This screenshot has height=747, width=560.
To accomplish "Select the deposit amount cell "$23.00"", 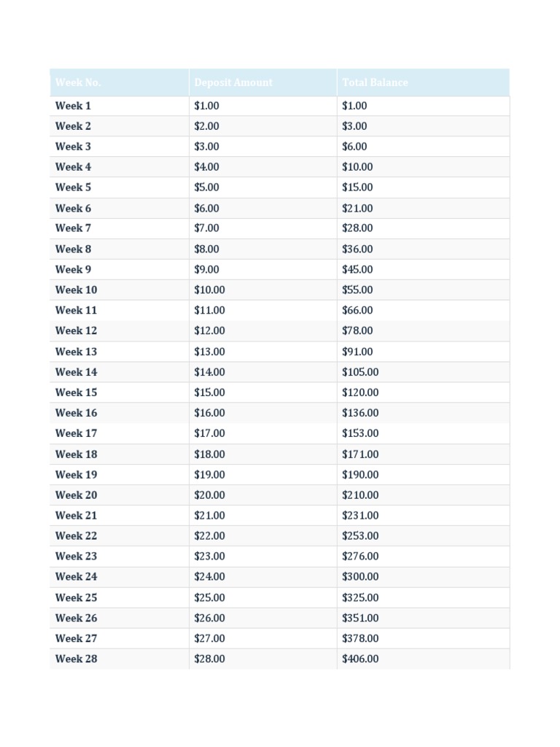I will pyautogui.click(x=209, y=556).
